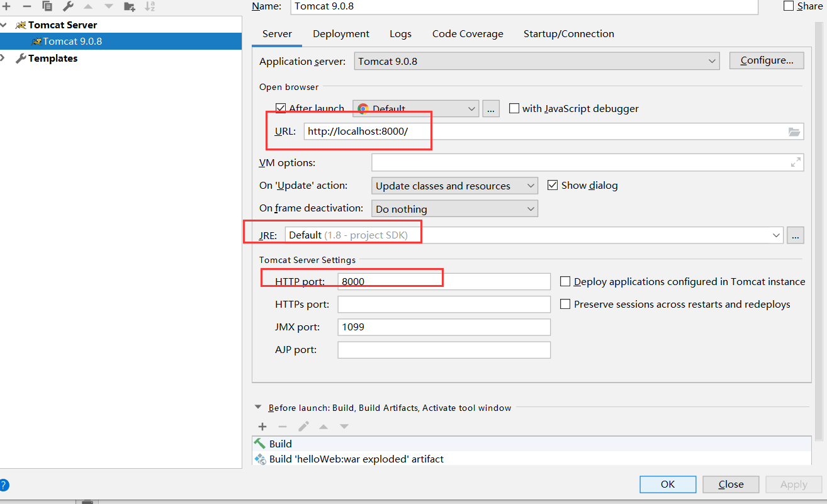Open On frame deactivation dropdown
Screen dimensions: 827x504
pos(454,208)
